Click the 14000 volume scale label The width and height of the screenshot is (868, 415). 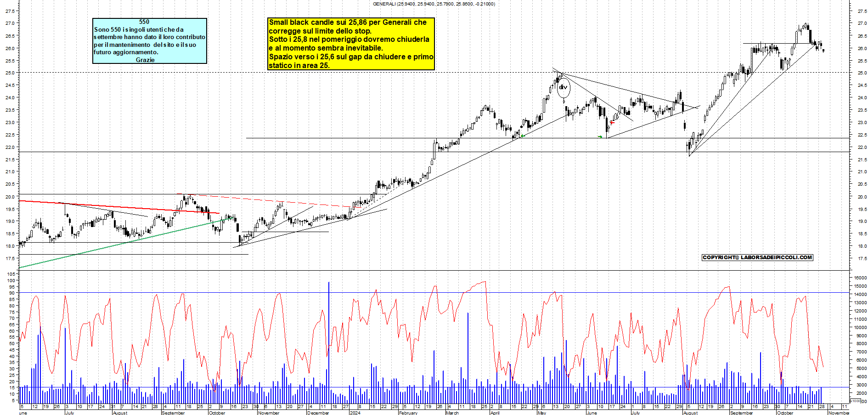click(860, 295)
